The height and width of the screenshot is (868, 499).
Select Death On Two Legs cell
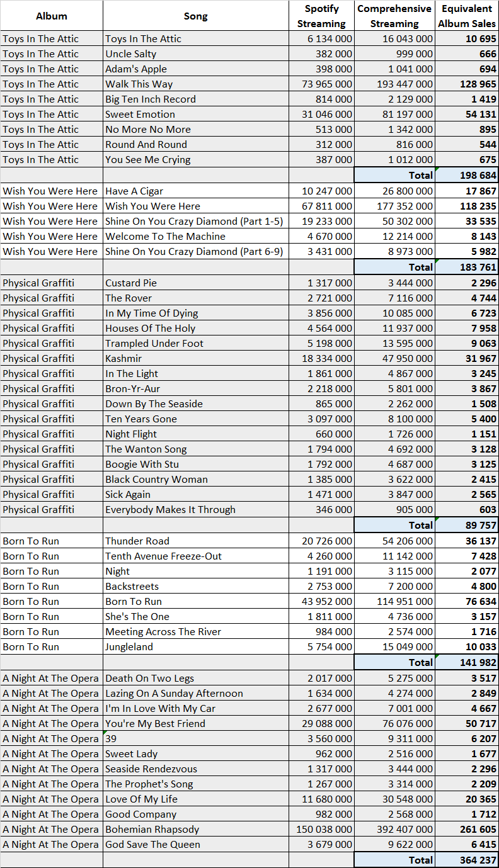point(195,678)
